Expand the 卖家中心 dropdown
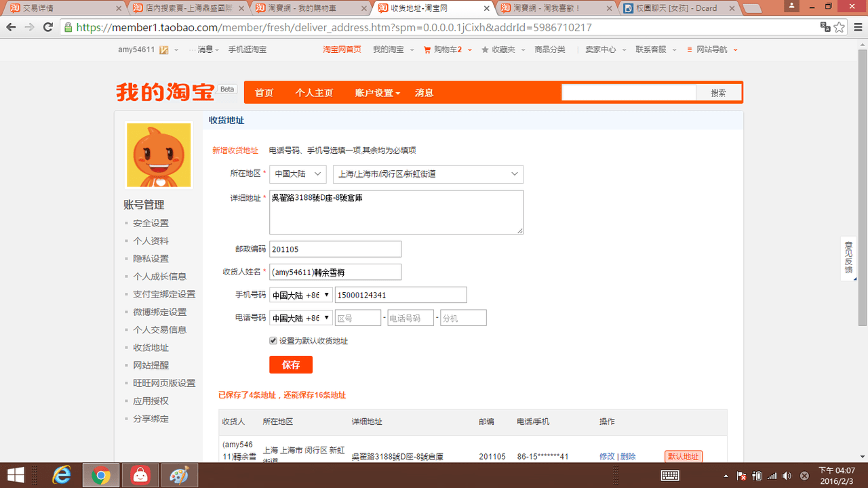This screenshot has height=488, width=868. 605,49
